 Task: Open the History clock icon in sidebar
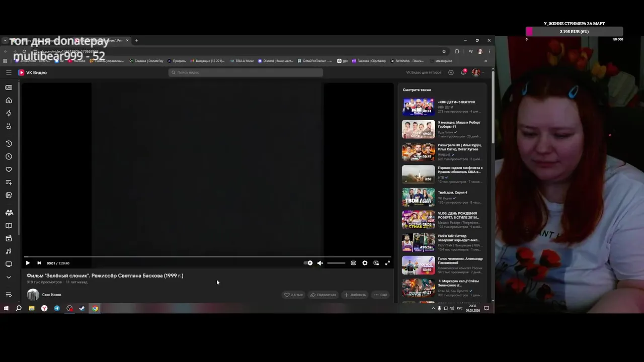tap(9, 144)
